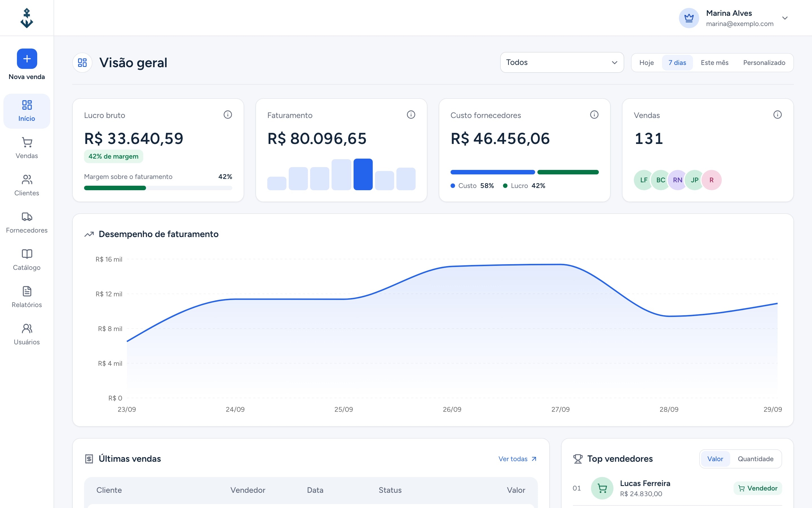812x508 pixels.
Task: Choose the Personalizado period
Action: tap(764, 63)
